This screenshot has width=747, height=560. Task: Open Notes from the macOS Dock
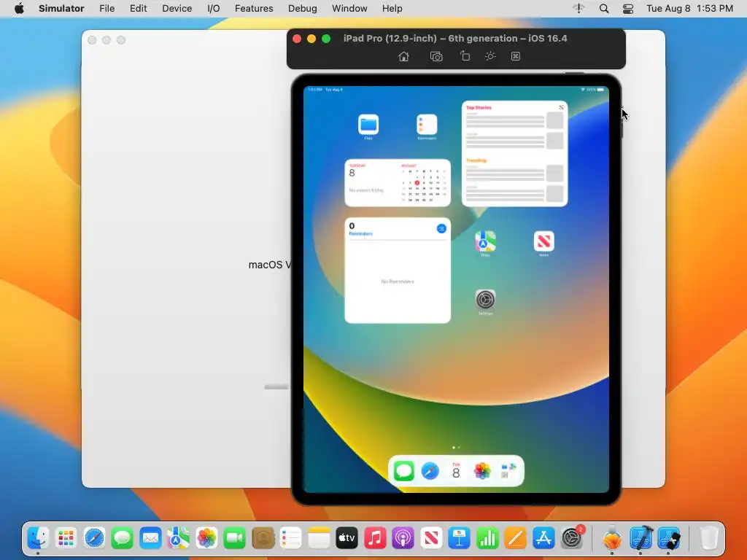tap(319, 539)
